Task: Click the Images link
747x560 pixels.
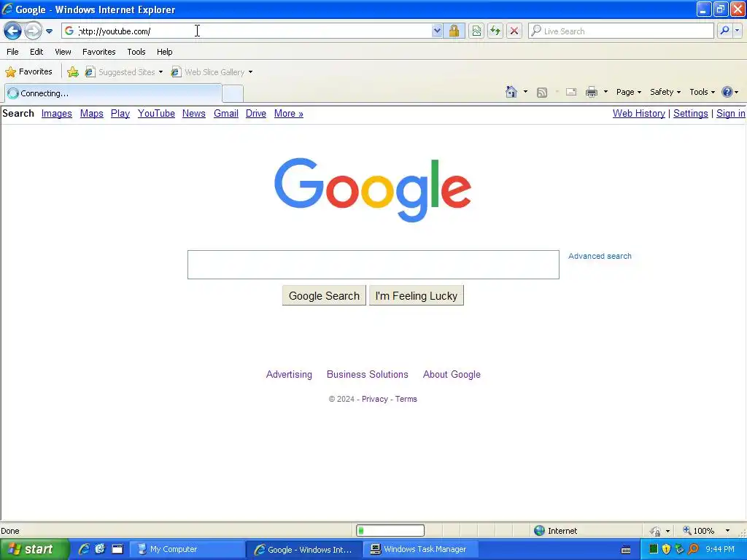Action: 57,113
